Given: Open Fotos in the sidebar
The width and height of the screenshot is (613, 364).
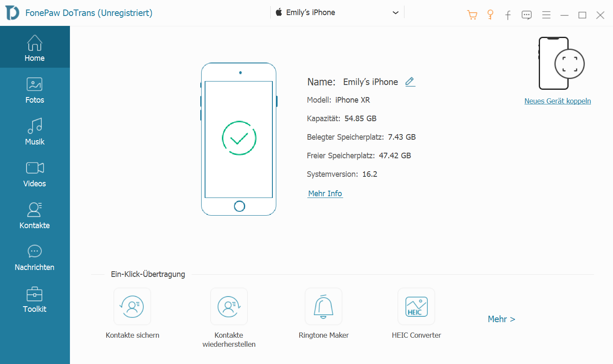Looking at the screenshot, I should 35,90.
